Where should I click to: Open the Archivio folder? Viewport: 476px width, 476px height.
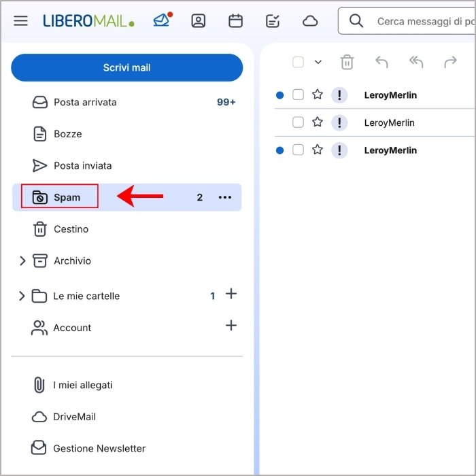tap(72, 260)
